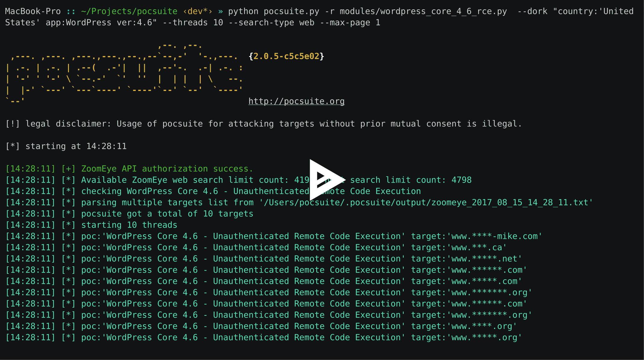This screenshot has height=360, width=644.
Task: Click the '--threads 10' option in command
Action: click(193, 23)
